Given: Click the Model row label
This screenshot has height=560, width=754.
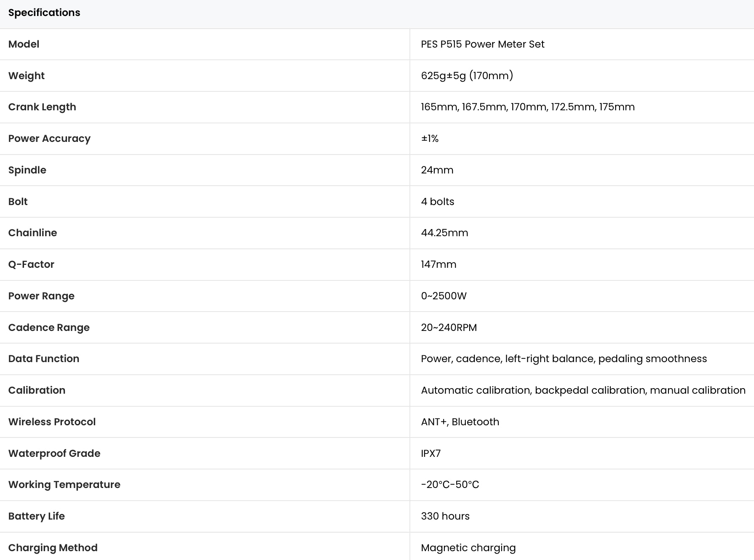Looking at the screenshot, I should [24, 44].
